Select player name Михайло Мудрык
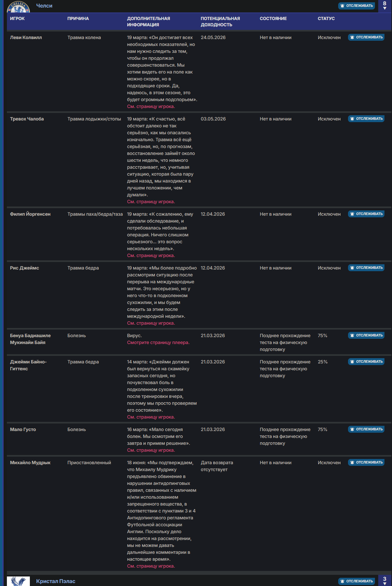Image resolution: width=392 pixels, height=586 pixels. [x=30, y=463]
